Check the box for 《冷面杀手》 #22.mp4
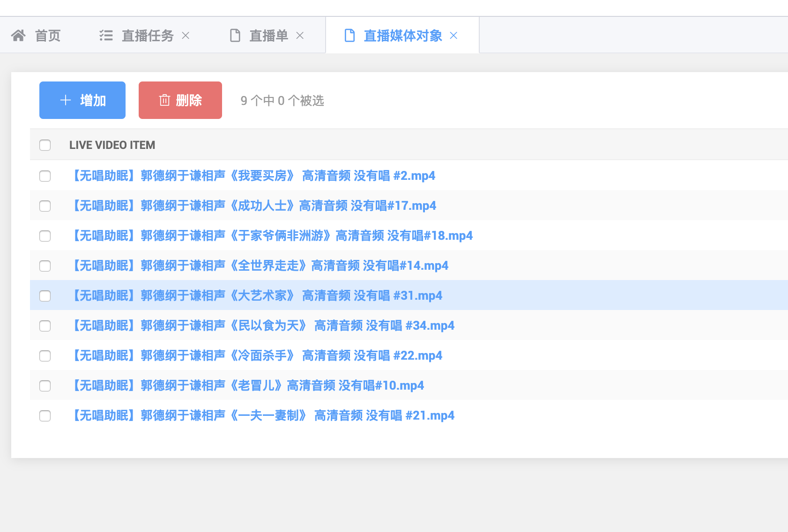 [x=45, y=356]
